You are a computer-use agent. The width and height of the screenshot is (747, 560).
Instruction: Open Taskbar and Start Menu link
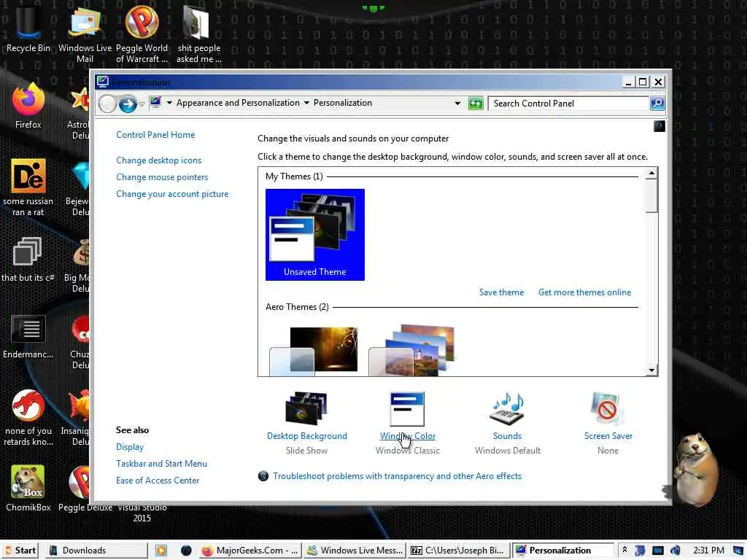click(x=161, y=464)
